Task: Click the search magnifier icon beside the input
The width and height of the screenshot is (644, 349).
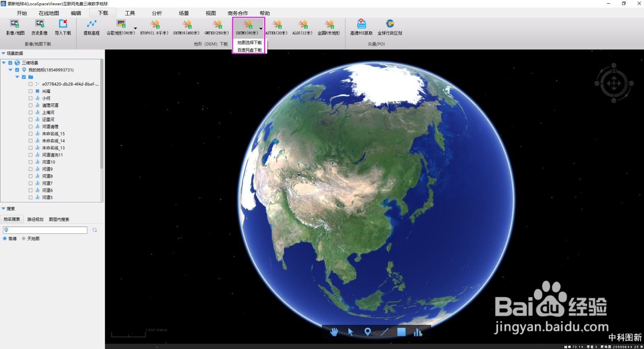Action: (x=95, y=230)
